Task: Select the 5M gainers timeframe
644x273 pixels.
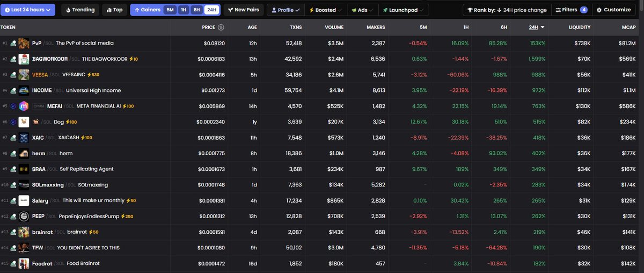Action: pos(170,10)
